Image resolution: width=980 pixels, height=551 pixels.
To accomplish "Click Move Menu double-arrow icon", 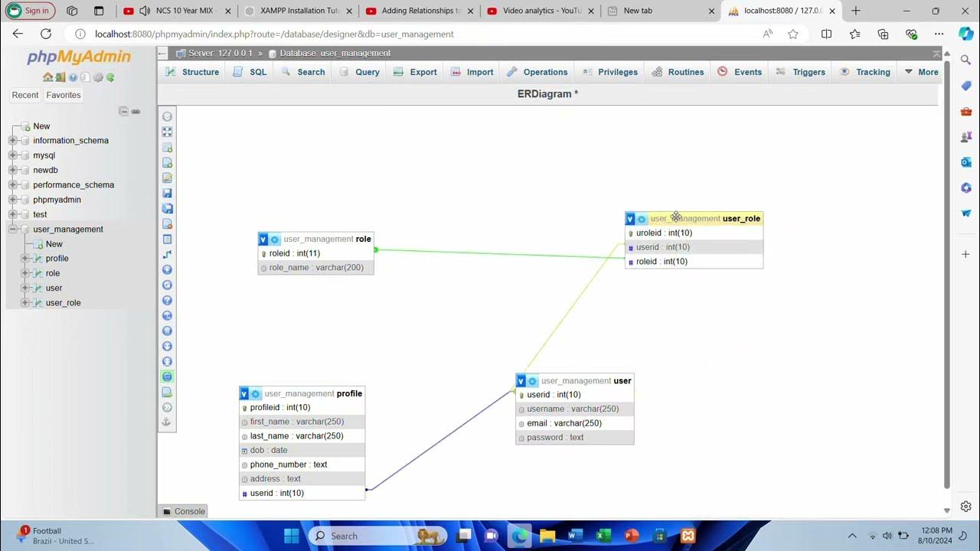I will [167, 407].
